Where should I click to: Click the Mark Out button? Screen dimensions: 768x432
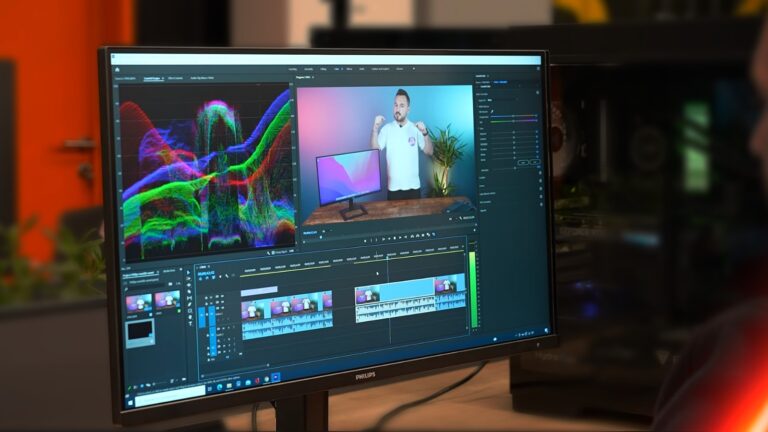[x=377, y=240]
